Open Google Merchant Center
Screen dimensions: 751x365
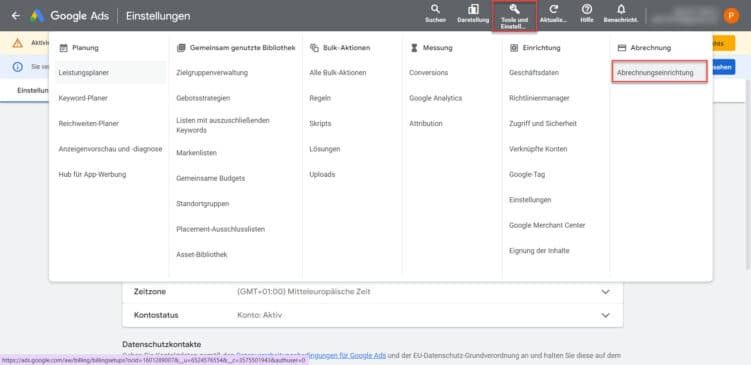point(547,225)
